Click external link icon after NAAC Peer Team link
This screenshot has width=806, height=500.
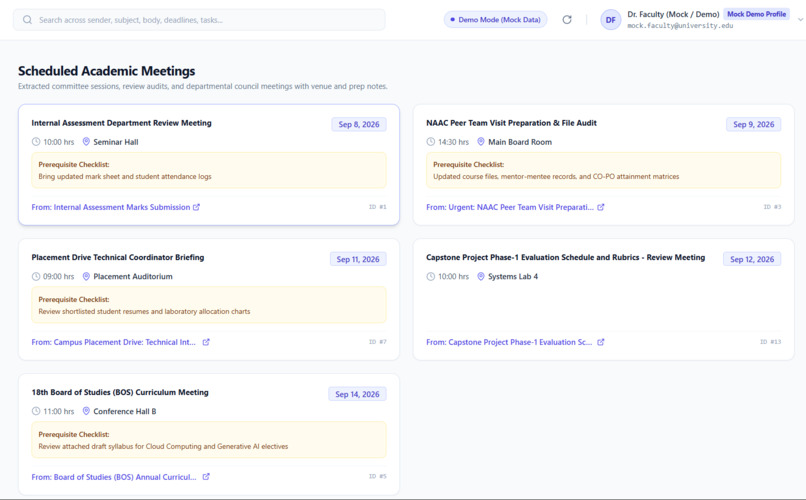(601, 207)
